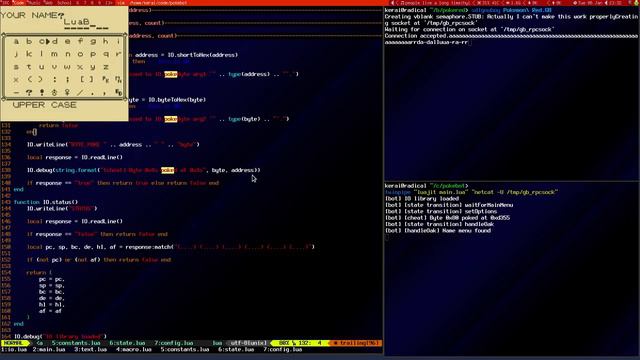Click the 'function IO.status()' code line
The width and height of the screenshot is (640, 360).
[46, 202]
